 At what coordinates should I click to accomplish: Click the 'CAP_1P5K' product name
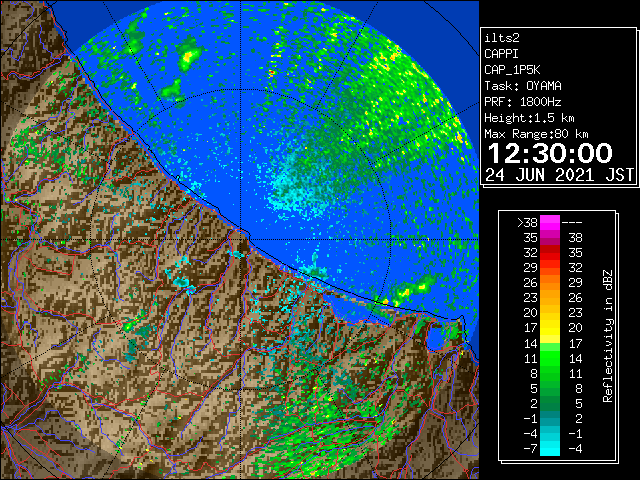(512, 70)
